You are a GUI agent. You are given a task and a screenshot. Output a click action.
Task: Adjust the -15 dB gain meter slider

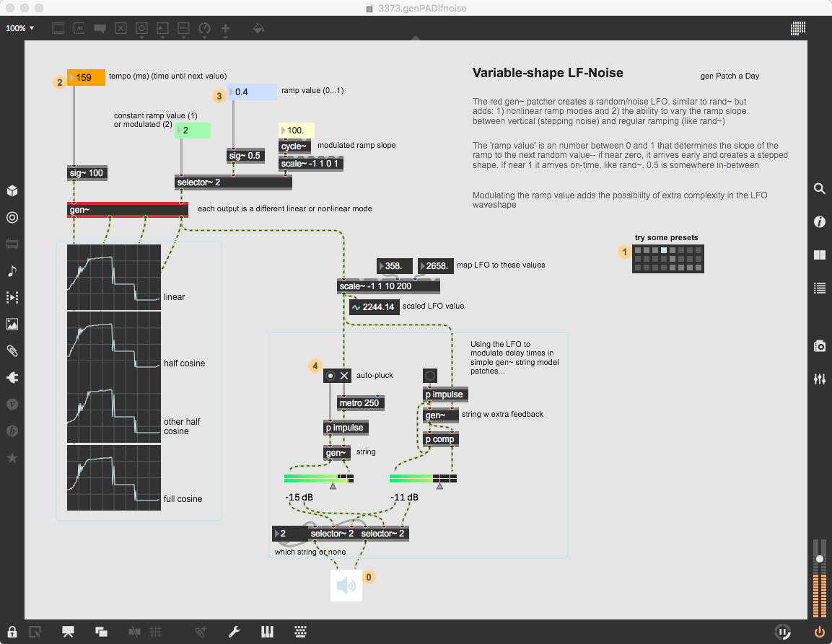(319, 478)
